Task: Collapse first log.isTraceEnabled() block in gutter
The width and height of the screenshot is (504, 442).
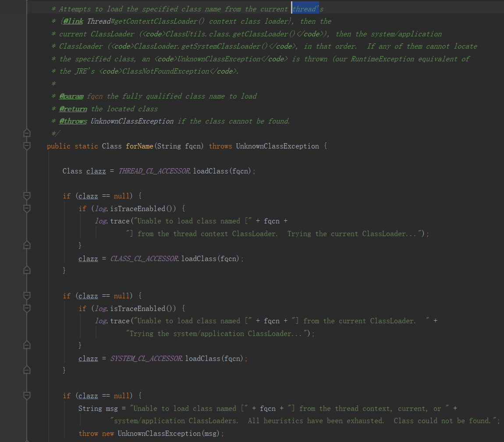Action: coord(27,209)
